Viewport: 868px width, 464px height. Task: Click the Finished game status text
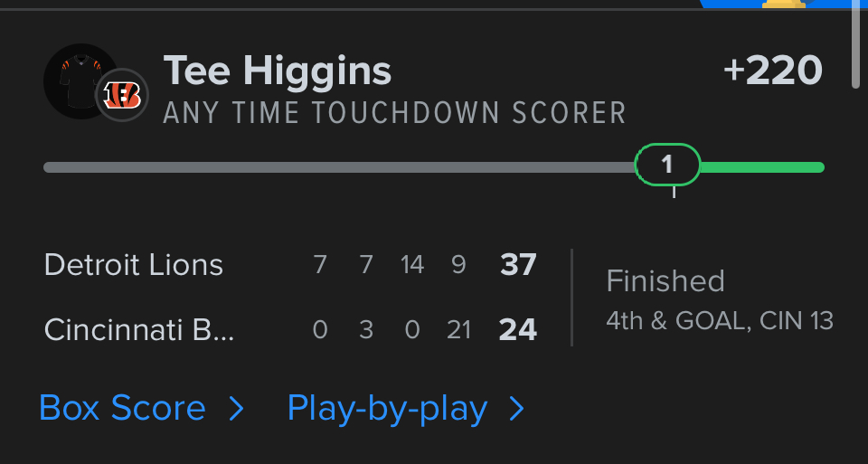pyautogui.click(x=665, y=281)
